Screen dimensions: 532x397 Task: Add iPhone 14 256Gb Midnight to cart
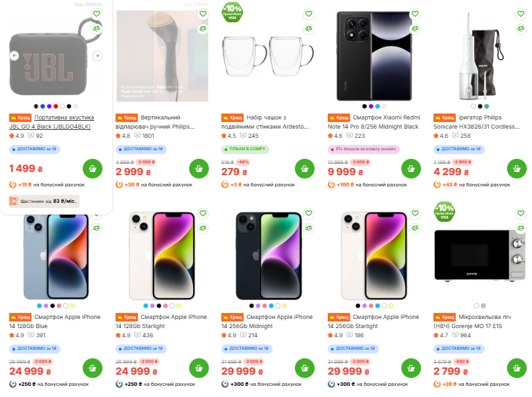305,369
